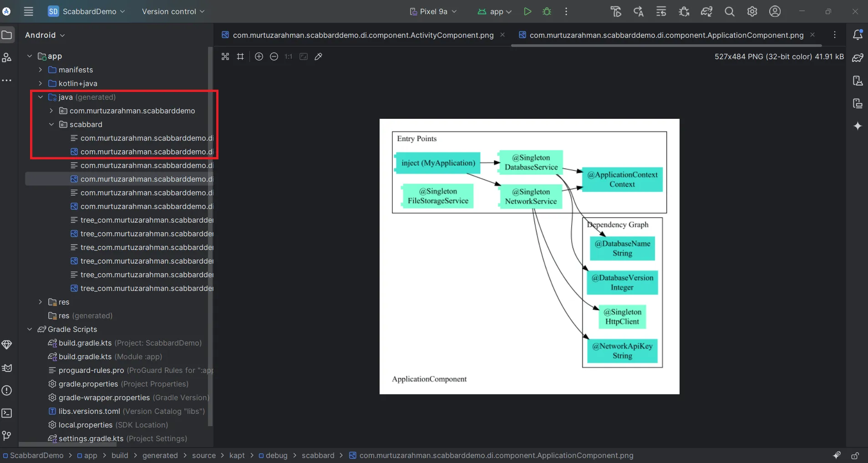The image size is (868, 463).
Task: Open the account profile icon
Action: (775, 11)
